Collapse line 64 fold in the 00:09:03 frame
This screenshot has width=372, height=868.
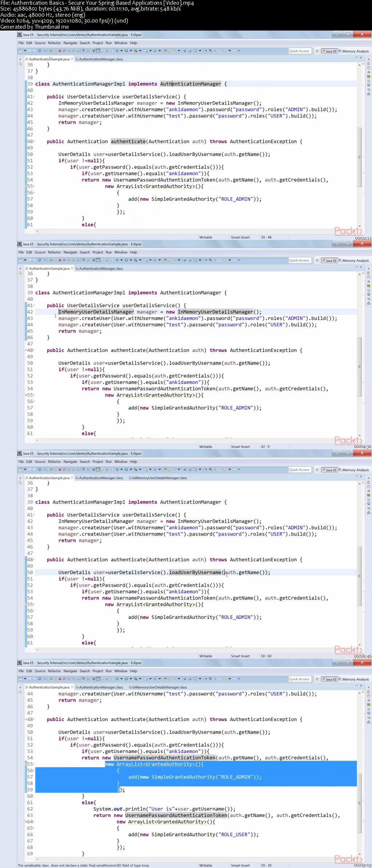[x=34, y=822]
